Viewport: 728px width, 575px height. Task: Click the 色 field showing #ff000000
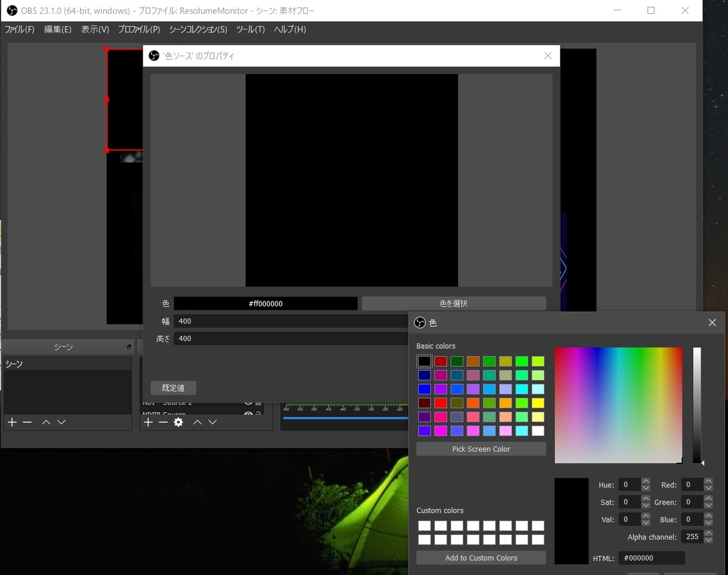coord(266,303)
